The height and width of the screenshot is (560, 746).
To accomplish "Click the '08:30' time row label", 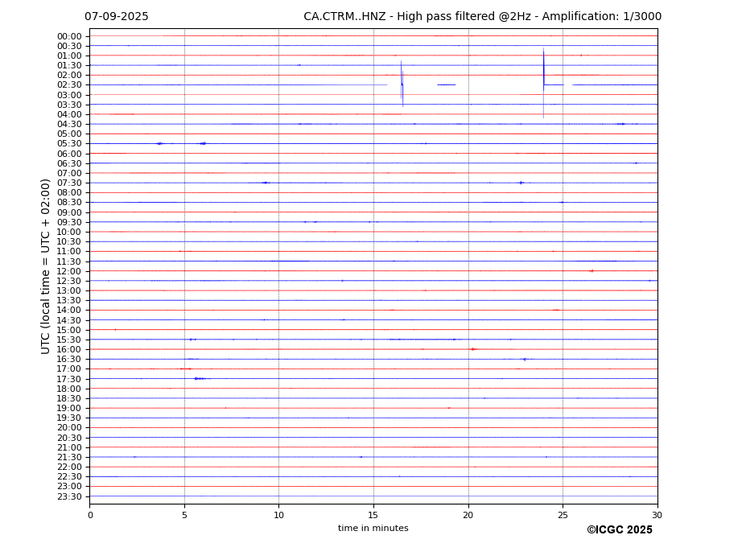I will coord(69,203).
